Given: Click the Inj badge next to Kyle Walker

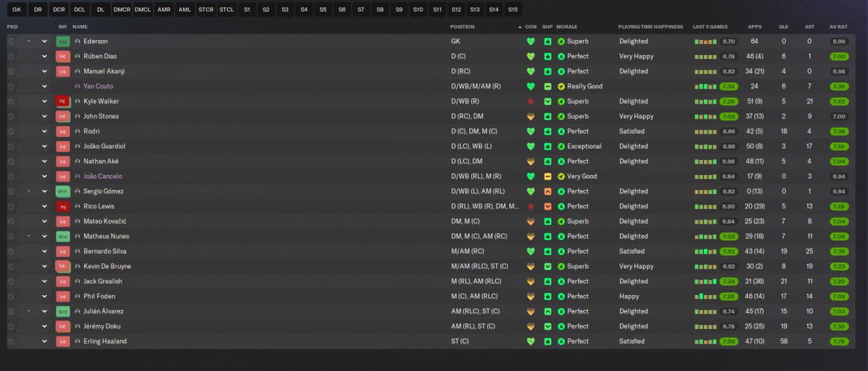Looking at the screenshot, I should [63, 101].
